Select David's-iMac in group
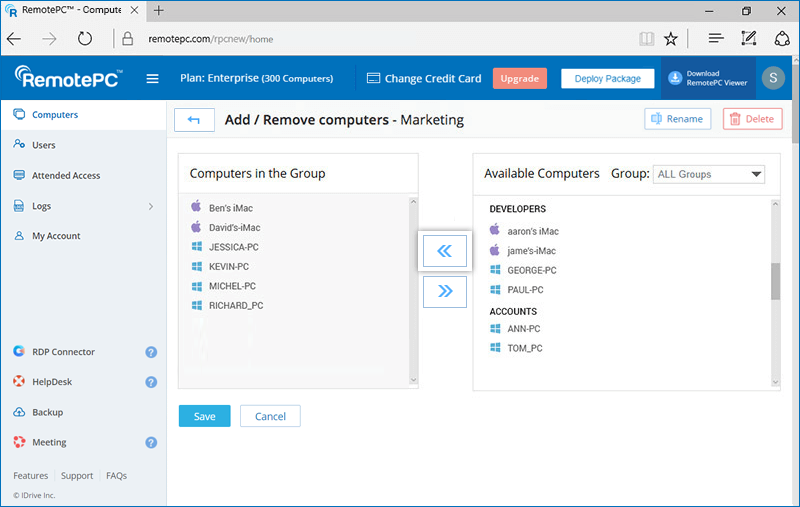The image size is (800, 507). [235, 227]
